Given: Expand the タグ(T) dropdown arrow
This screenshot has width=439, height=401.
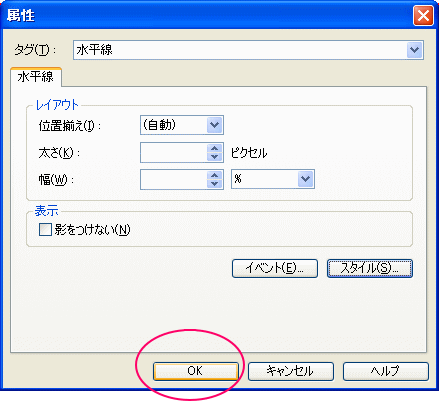Looking at the screenshot, I should [x=415, y=50].
